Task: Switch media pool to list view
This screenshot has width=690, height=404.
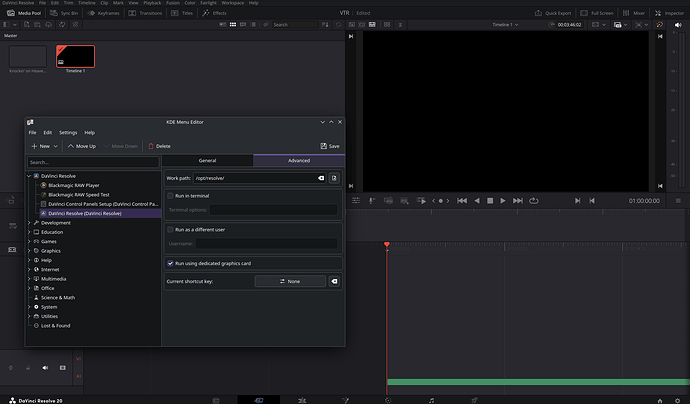Action: (x=253, y=25)
